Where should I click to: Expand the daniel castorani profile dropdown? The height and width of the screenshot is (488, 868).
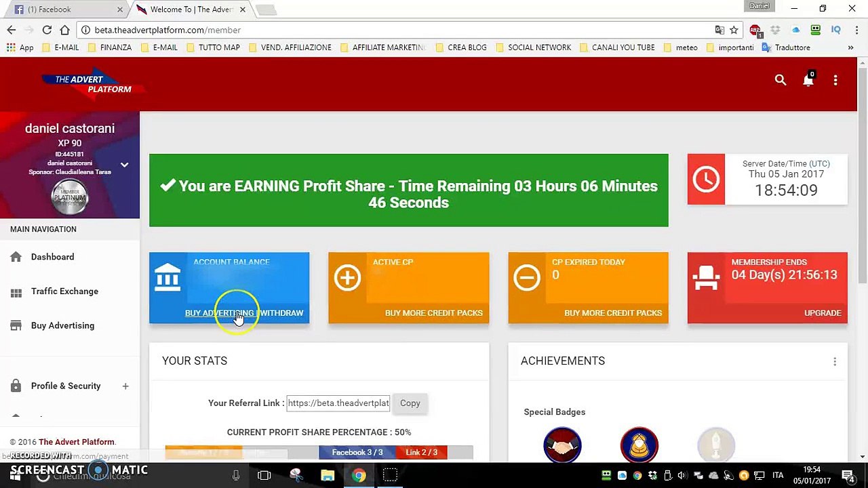coord(124,165)
